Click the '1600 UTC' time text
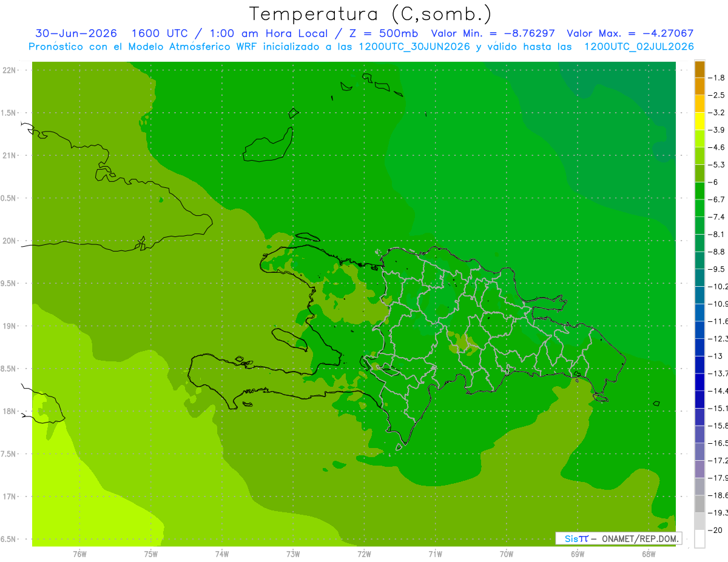Viewport: 728px width, 562px height. pyautogui.click(x=160, y=33)
